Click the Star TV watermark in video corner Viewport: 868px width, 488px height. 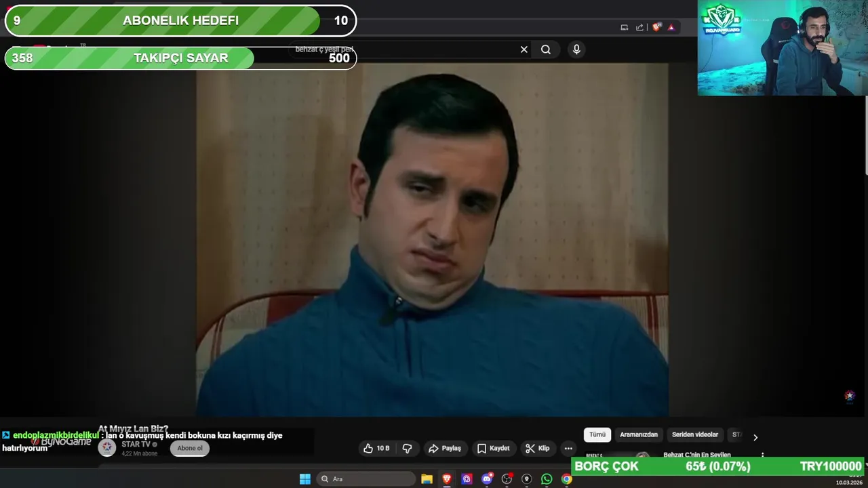point(849,396)
